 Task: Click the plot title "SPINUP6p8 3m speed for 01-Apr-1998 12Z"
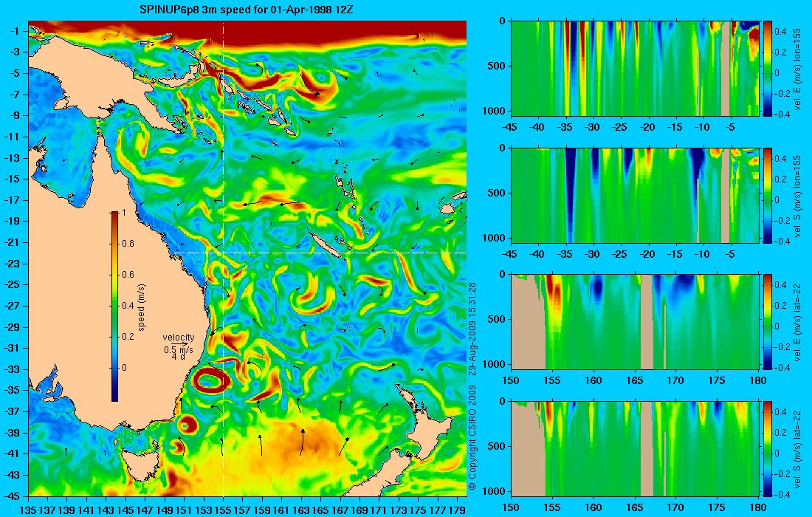pos(247,10)
